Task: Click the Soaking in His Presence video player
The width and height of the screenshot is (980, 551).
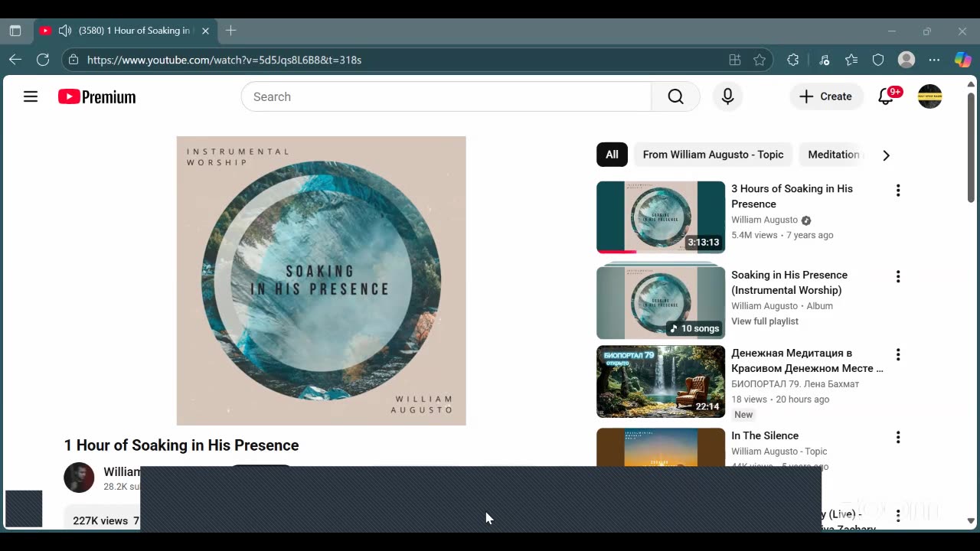Action: [321, 281]
